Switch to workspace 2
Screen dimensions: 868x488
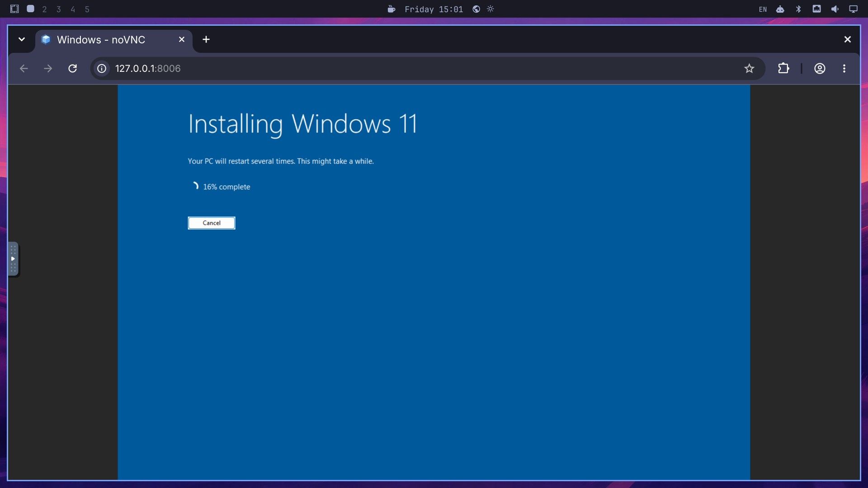[x=44, y=9]
